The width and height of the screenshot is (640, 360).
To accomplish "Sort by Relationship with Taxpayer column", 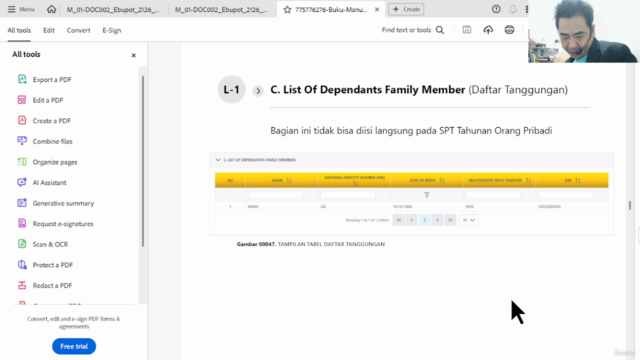I will [528, 180].
